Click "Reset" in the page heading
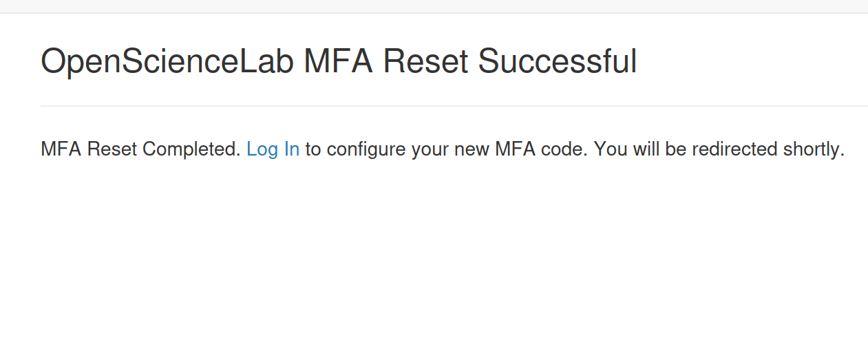The image size is (868, 349). (x=425, y=62)
